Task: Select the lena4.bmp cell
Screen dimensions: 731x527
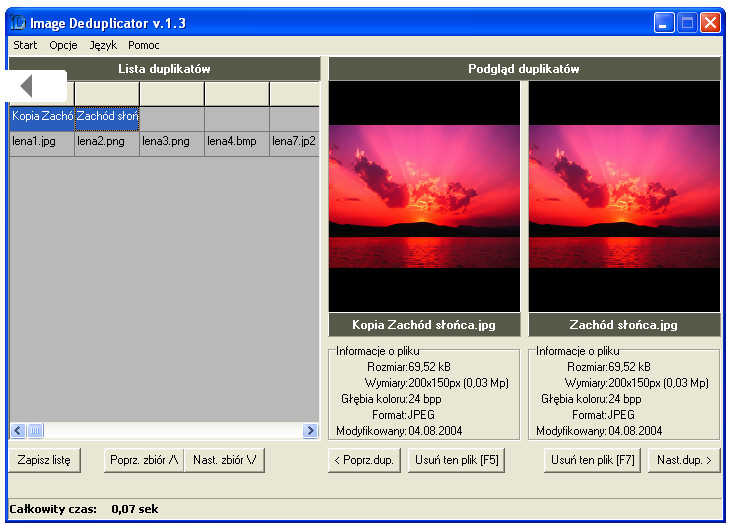Action: pos(237,144)
